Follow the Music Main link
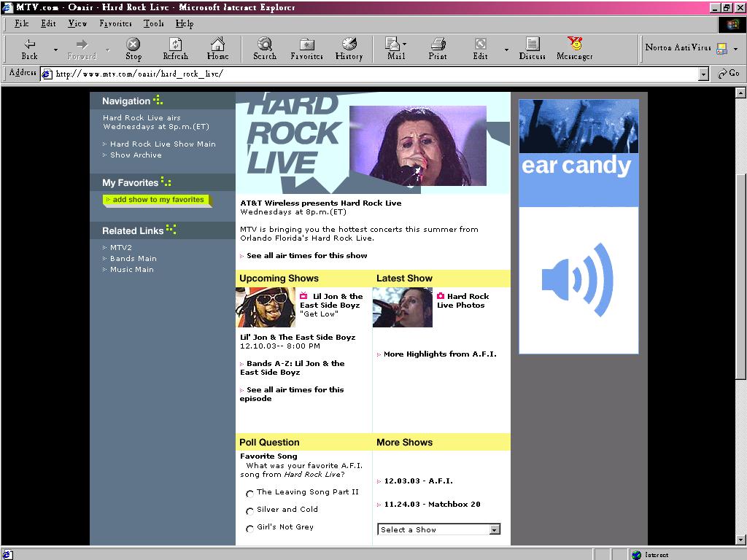The width and height of the screenshot is (747, 560). (132, 270)
